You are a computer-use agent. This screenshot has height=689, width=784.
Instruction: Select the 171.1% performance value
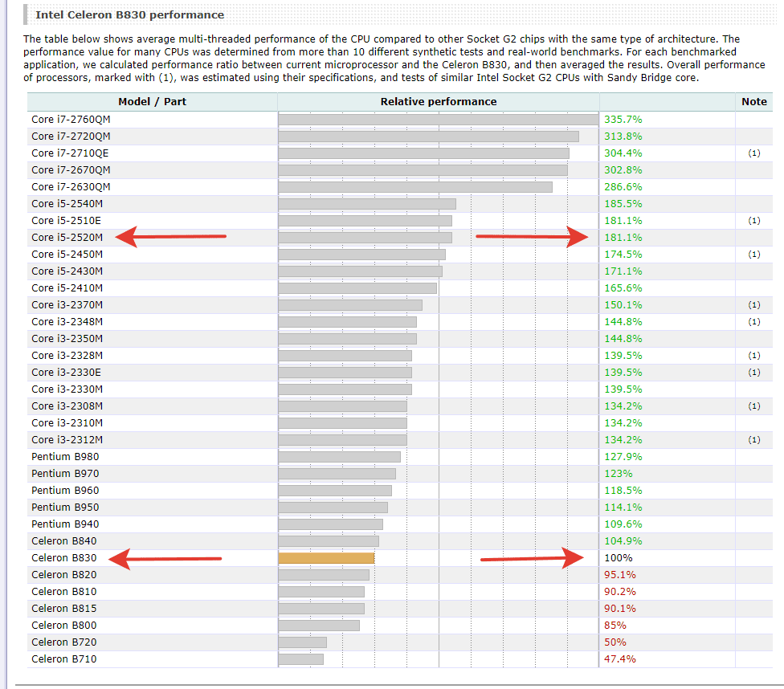(x=623, y=271)
